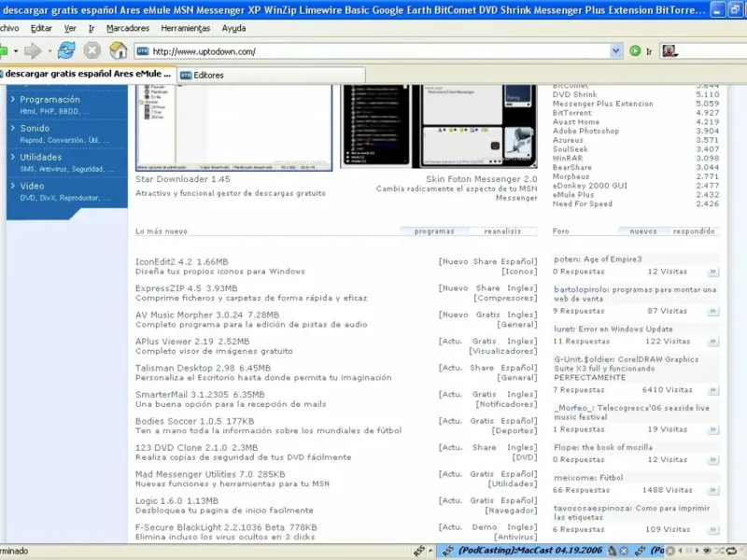This screenshot has height=560, width=747.
Task: Click the [Compresores] category tag
Action: point(505,298)
